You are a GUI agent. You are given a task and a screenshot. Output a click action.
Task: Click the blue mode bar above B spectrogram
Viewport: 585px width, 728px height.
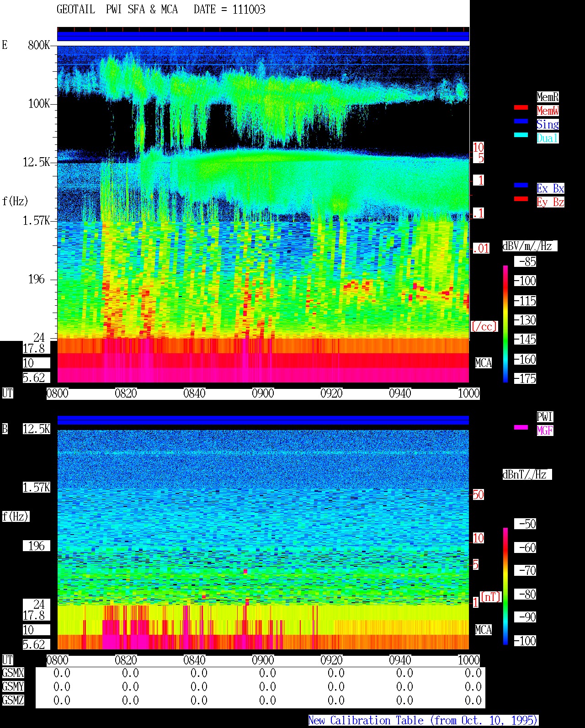coord(263,420)
